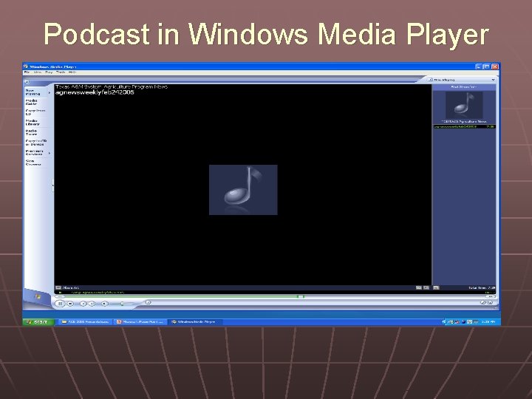Select the agnewsweekly playlist entry
Screen dimensions: 532x399
pos(464,126)
